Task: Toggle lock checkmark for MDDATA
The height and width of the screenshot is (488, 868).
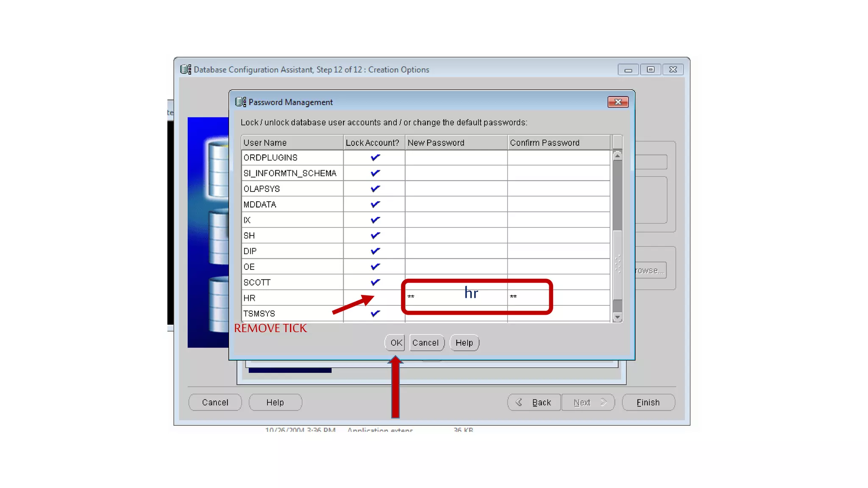Action: [375, 205]
